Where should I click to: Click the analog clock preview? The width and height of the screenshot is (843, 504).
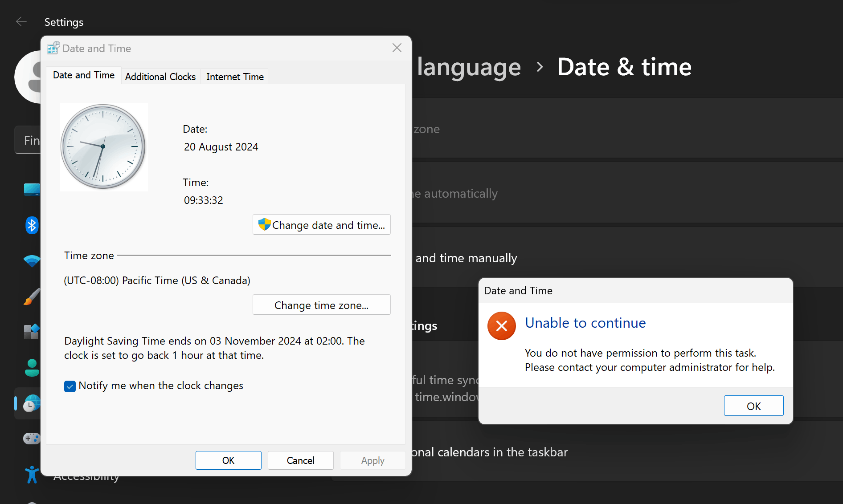[x=103, y=147]
